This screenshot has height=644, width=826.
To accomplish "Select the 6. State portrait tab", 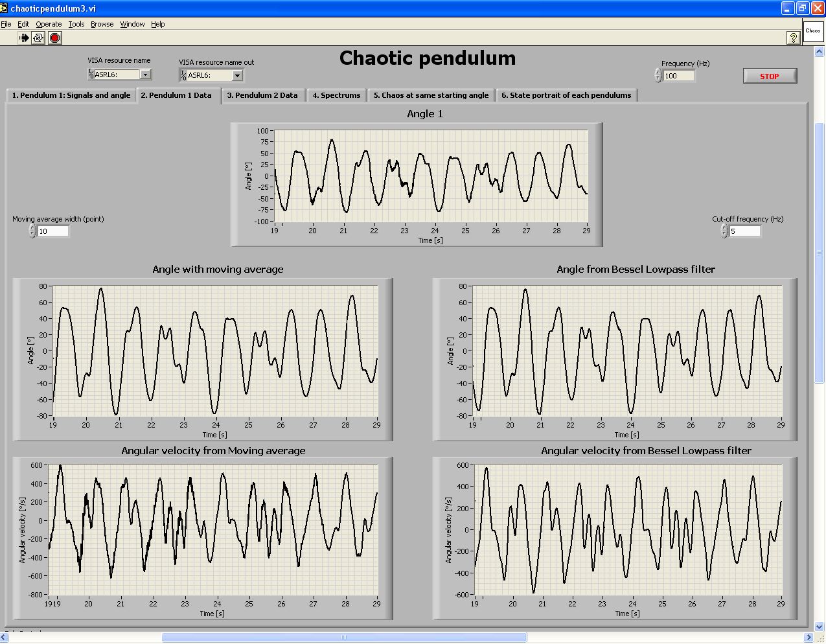I will 566,95.
